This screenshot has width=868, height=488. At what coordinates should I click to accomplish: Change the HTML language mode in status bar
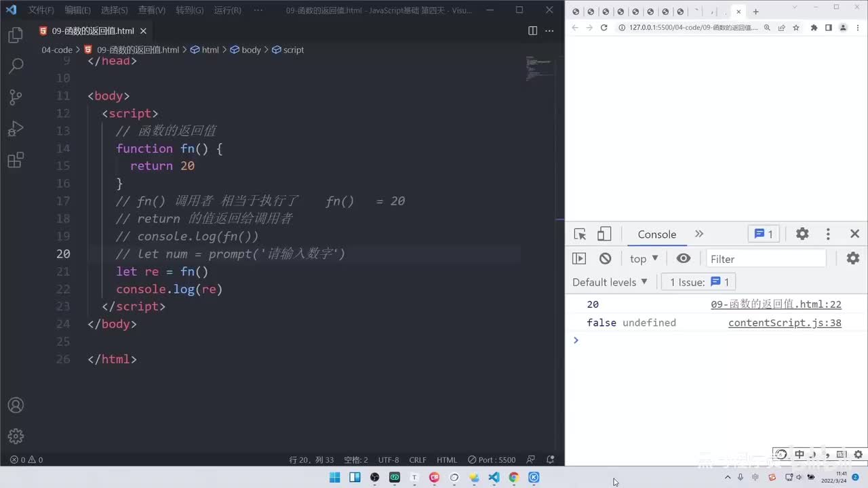point(447,460)
